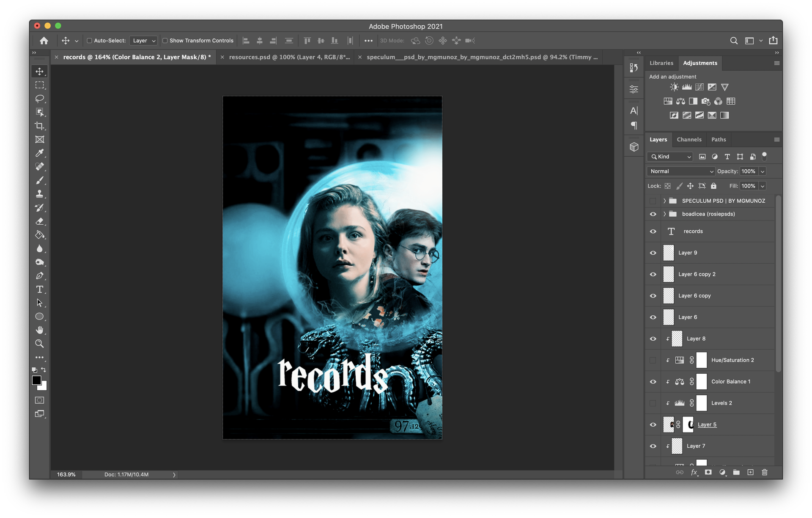Open the layer style fx menu
This screenshot has height=518, width=812.
click(694, 472)
